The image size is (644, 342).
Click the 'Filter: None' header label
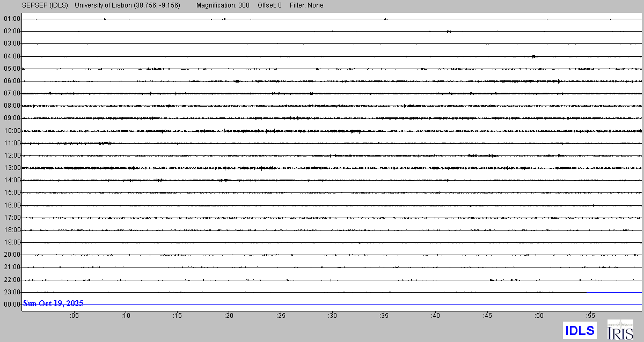[x=306, y=5]
